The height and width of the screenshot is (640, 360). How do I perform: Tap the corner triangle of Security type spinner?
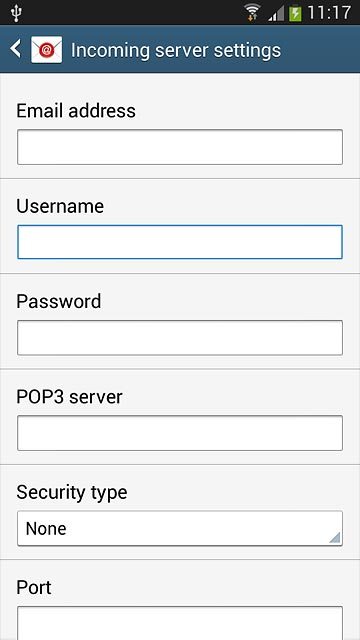coord(334,537)
